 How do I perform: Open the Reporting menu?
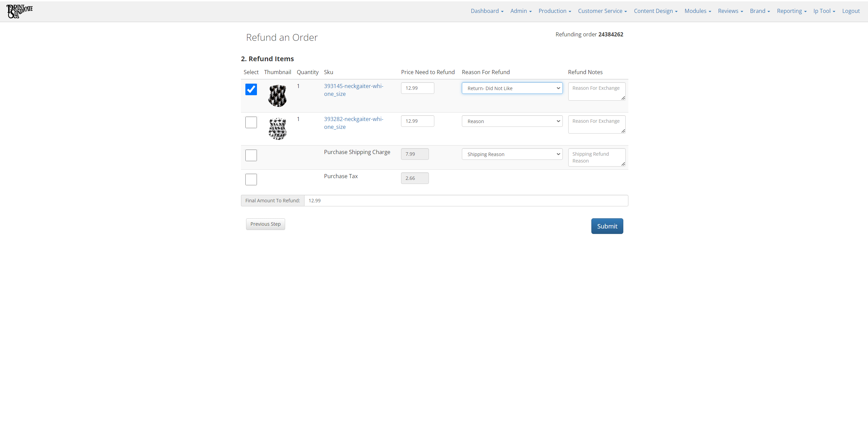pos(791,11)
